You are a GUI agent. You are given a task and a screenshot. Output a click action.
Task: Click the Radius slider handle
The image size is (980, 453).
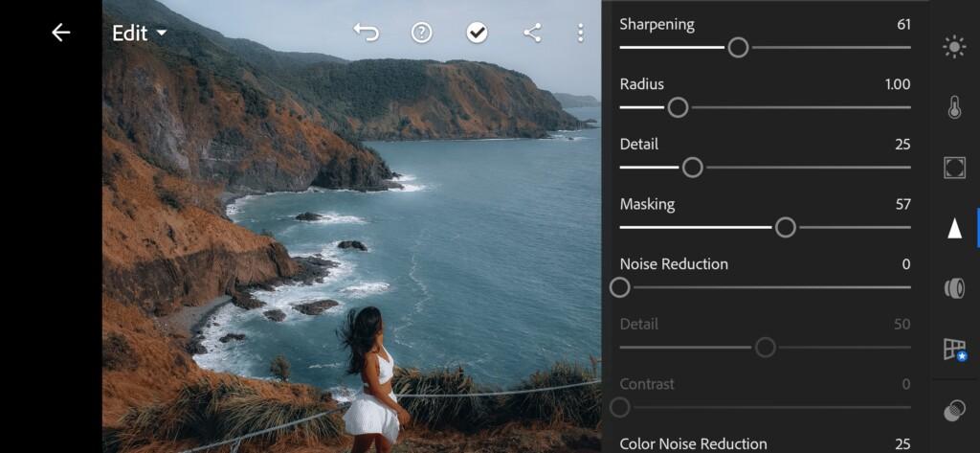[678, 107]
